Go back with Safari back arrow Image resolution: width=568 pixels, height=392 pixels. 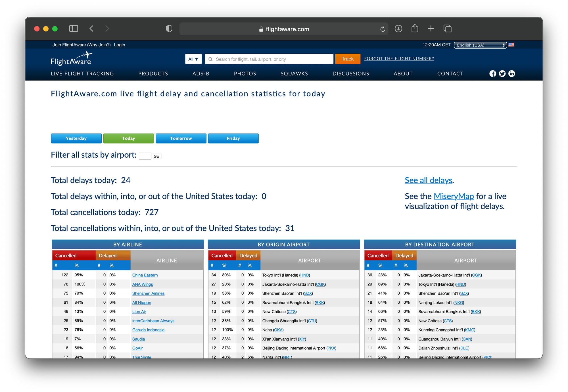[91, 29]
